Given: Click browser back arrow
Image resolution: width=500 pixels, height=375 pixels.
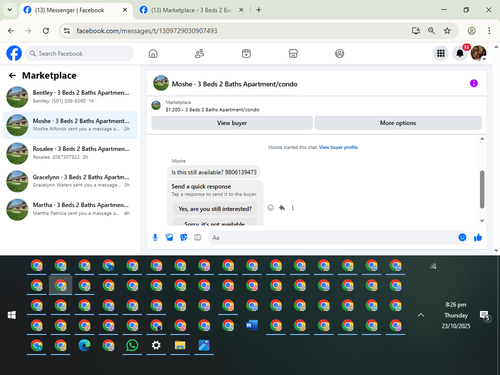Looking at the screenshot, I should coord(11,31).
